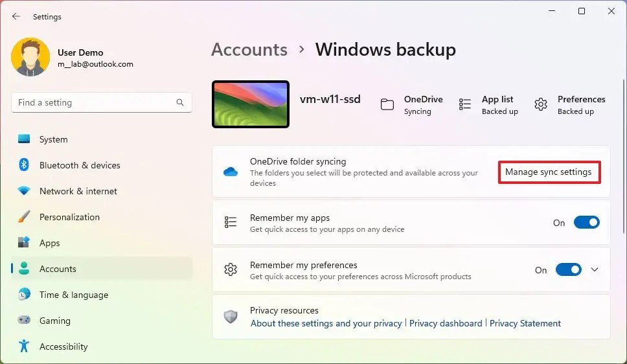This screenshot has width=627, height=364.
Task: Open System settings category
Action: coord(102,139)
